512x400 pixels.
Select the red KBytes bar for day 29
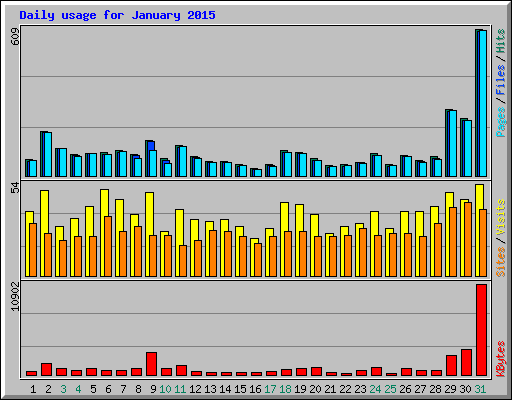(x=451, y=366)
